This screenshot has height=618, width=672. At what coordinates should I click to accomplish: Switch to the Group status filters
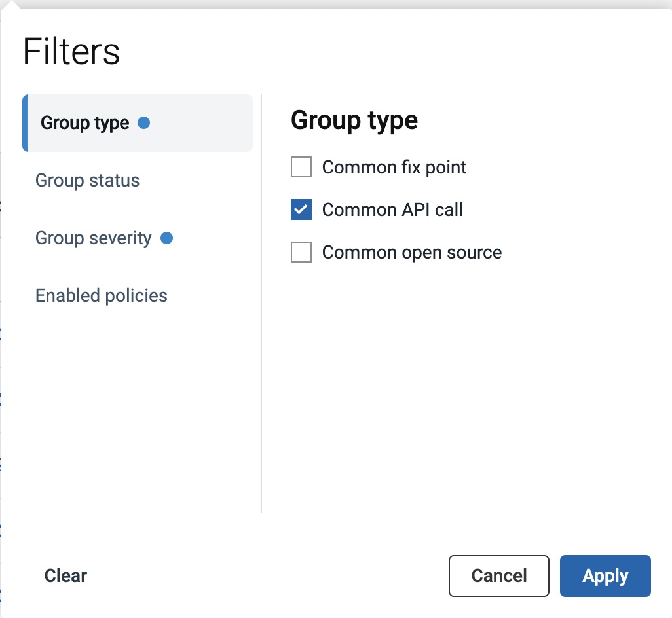coord(88,181)
